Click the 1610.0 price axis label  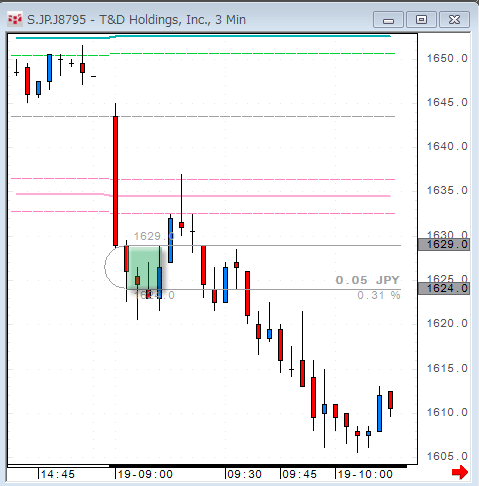[x=447, y=412]
